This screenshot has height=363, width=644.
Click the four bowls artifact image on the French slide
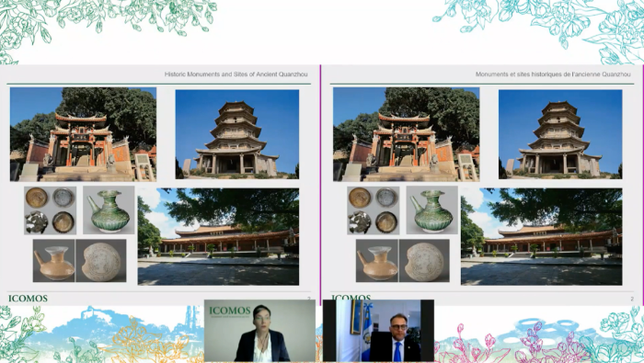pos(374,210)
